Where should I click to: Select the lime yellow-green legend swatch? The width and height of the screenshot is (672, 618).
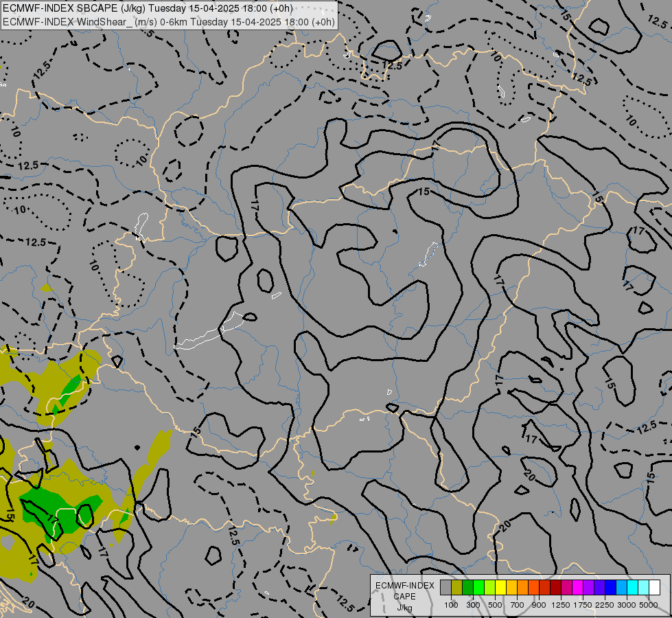(x=490, y=588)
